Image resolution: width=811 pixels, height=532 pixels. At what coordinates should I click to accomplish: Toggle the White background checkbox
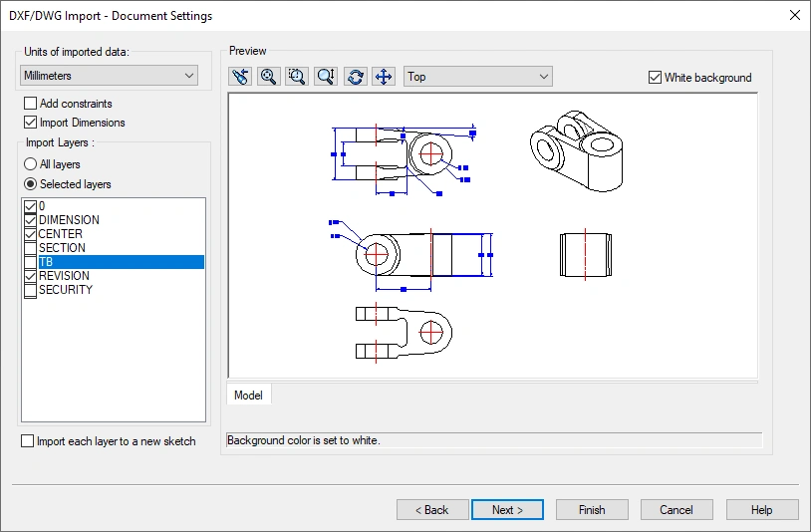click(x=655, y=78)
